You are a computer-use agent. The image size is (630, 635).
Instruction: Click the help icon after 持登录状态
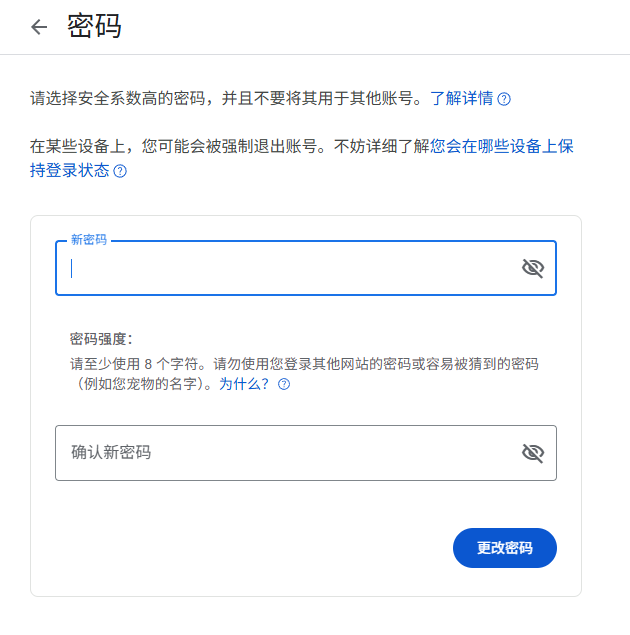pos(120,171)
